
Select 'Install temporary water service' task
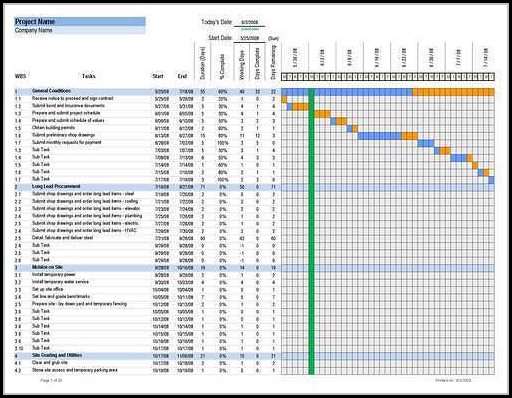click(60, 282)
